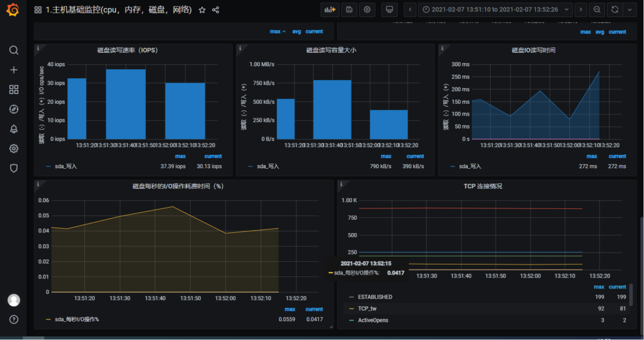Viewport: 644px width, 340px height.
Task: Shift time range forward
Action: [580, 9]
